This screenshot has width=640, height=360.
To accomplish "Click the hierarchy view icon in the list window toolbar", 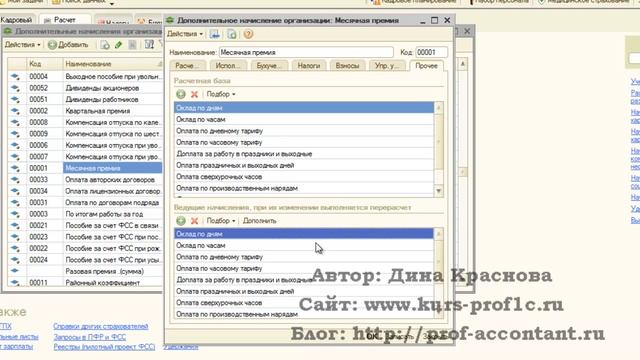I will tap(149, 45).
